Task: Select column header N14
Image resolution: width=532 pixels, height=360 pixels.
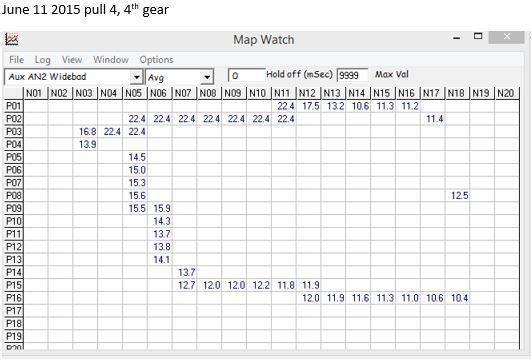Action: (357, 93)
